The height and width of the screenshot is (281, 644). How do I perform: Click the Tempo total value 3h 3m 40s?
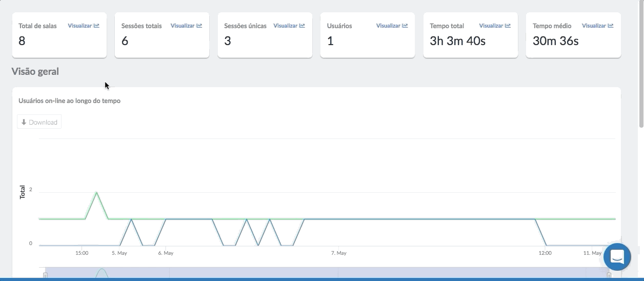457,41
